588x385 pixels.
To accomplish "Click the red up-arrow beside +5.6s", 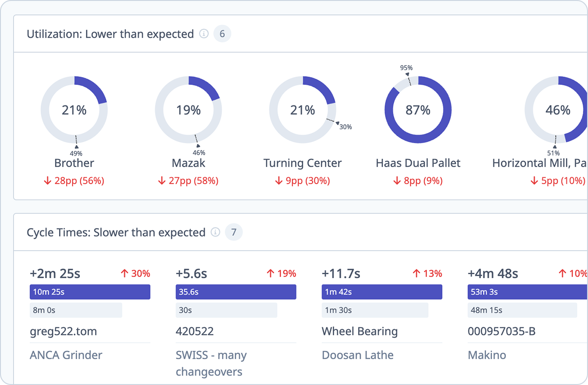I will pos(270,273).
